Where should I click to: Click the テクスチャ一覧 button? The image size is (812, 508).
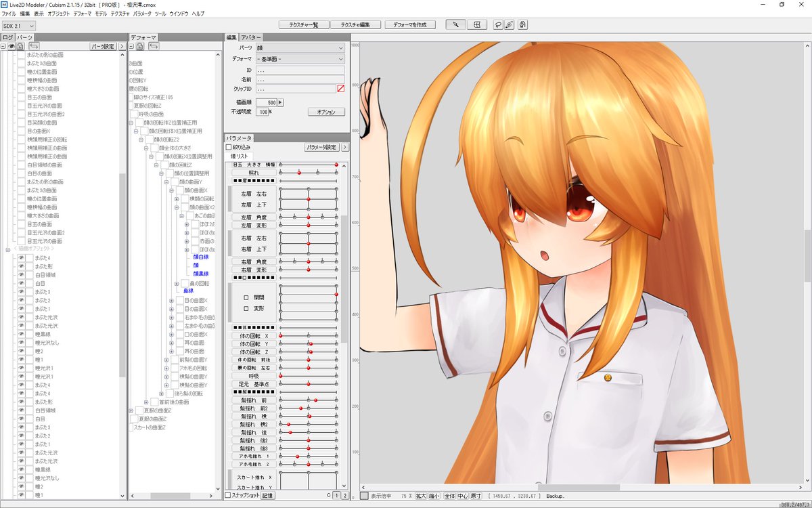302,24
